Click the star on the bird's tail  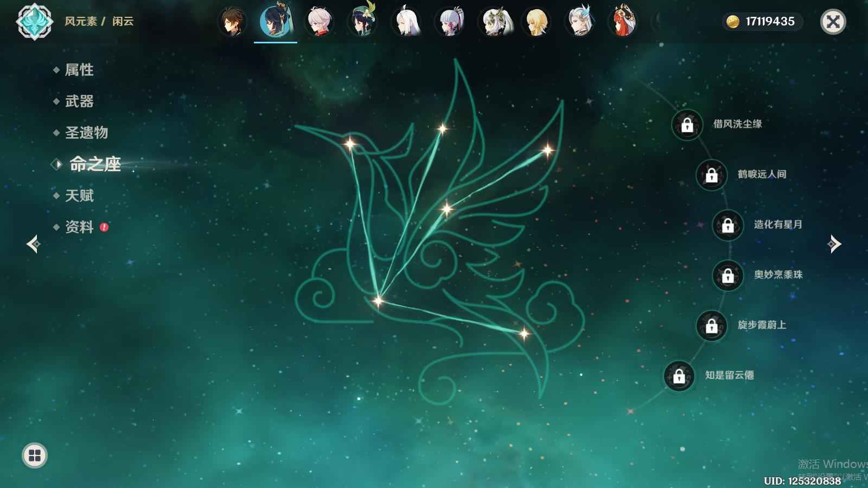click(x=524, y=334)
